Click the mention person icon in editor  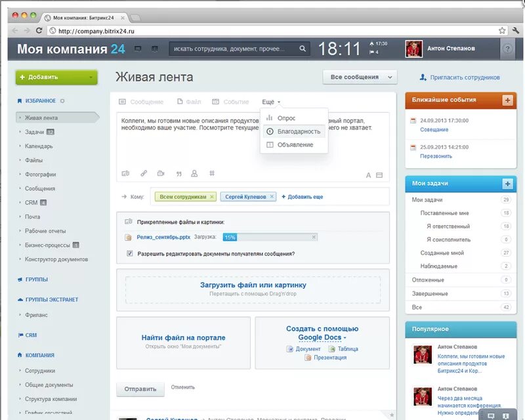194,173
